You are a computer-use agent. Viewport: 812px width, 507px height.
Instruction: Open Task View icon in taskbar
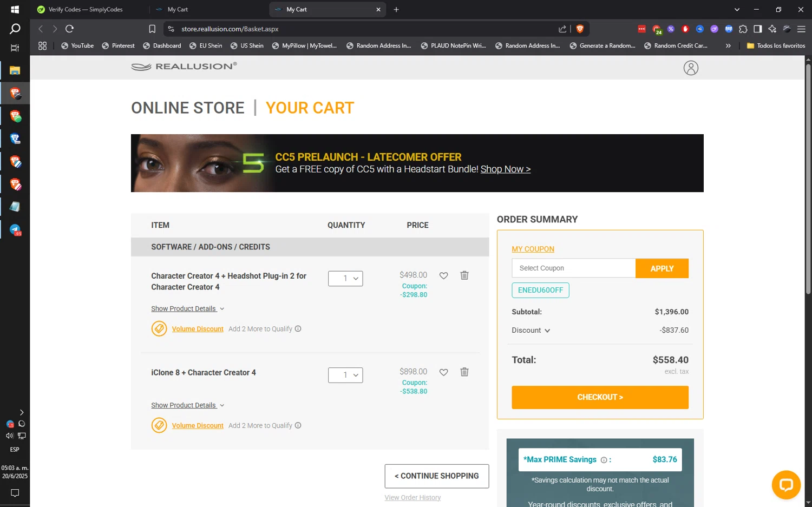pos(15,48)
